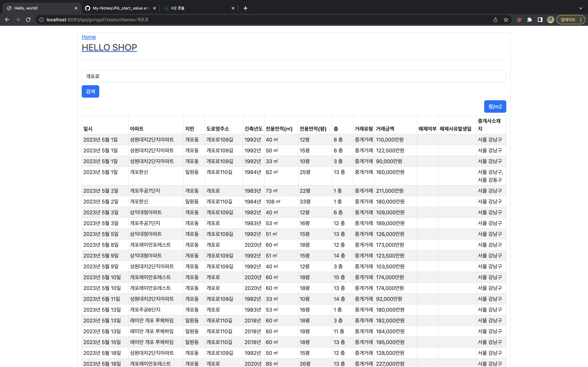
Task: Follow the Home link
Action: [x=88, y=37]
